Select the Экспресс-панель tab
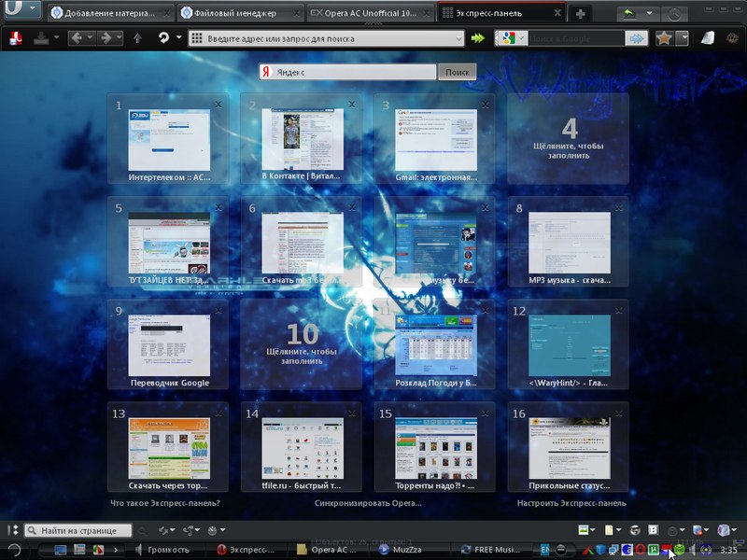The height and width of the screenshot is (560, 747). (501, 13)
